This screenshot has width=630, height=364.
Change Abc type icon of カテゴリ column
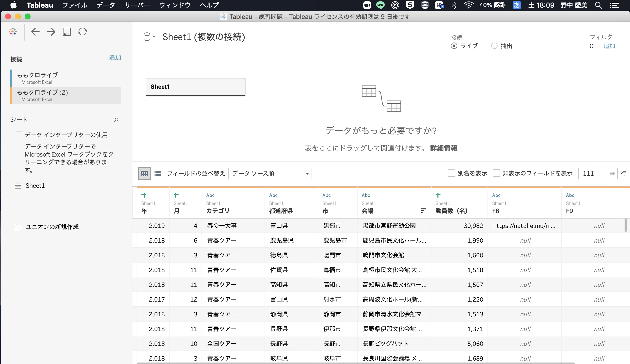point(210,195)
